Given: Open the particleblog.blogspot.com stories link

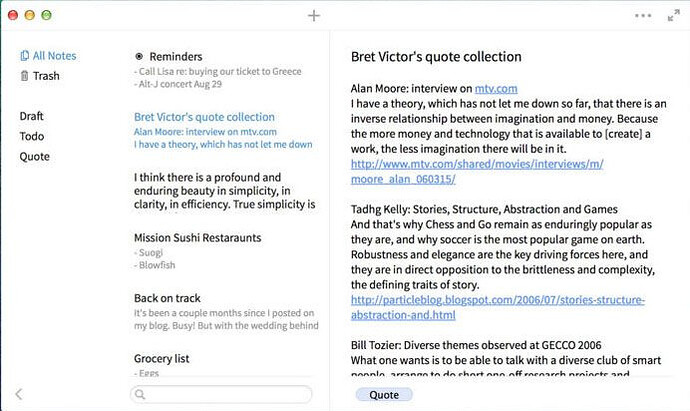Looking at the screenshot, I should click(x=498, y=301).
